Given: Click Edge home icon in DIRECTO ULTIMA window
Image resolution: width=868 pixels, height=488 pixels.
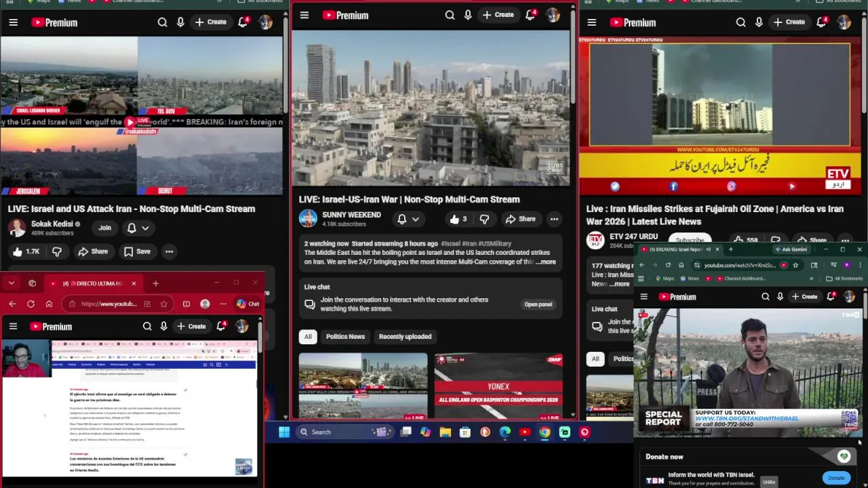Looking at the screenshot, I should [x=49, y=304].
